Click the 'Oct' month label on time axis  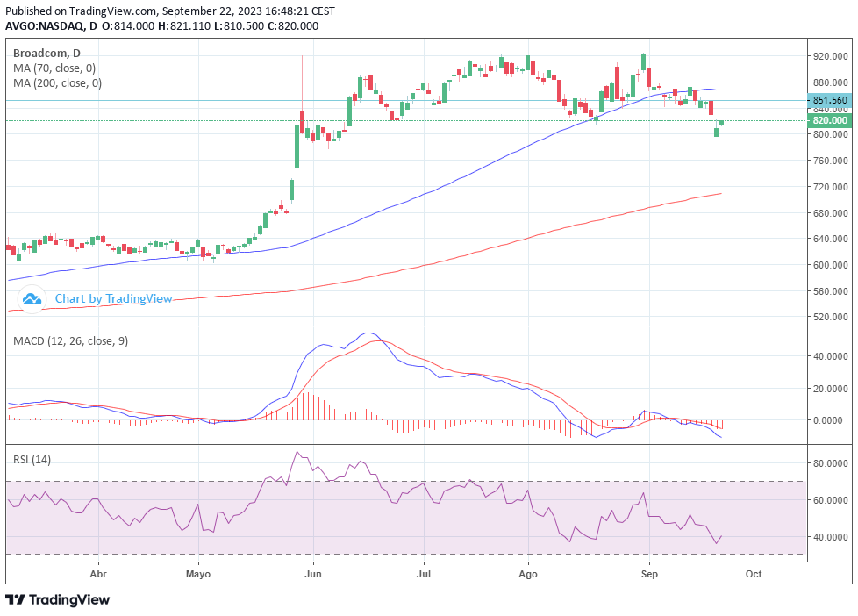(x=754, y=574)
